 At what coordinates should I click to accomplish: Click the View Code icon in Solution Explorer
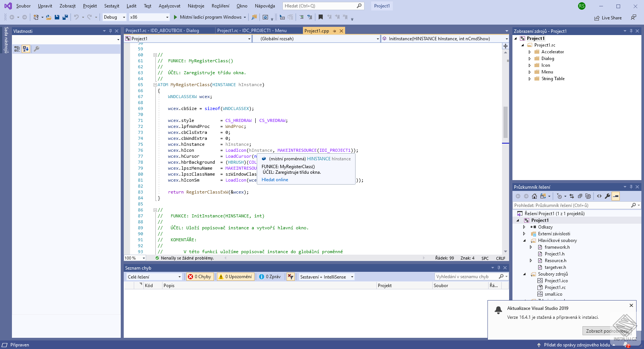(x=599, y=196)
